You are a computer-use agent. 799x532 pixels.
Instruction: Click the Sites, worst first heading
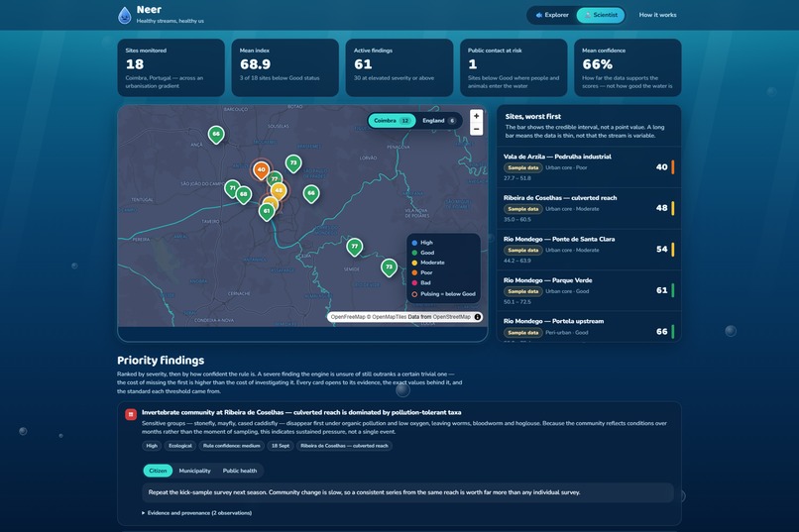tap(533, 117)
